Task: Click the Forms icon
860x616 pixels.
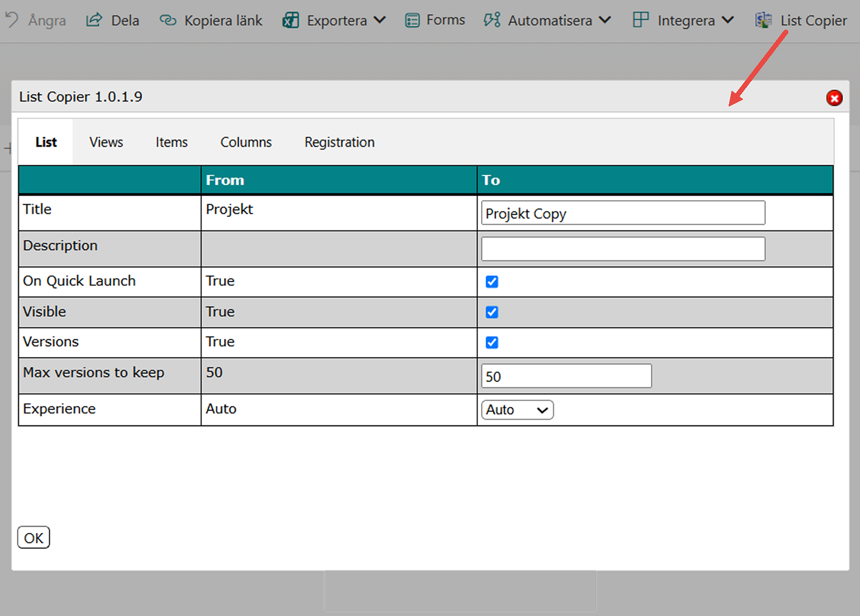Action: click(x=411, y=20)
